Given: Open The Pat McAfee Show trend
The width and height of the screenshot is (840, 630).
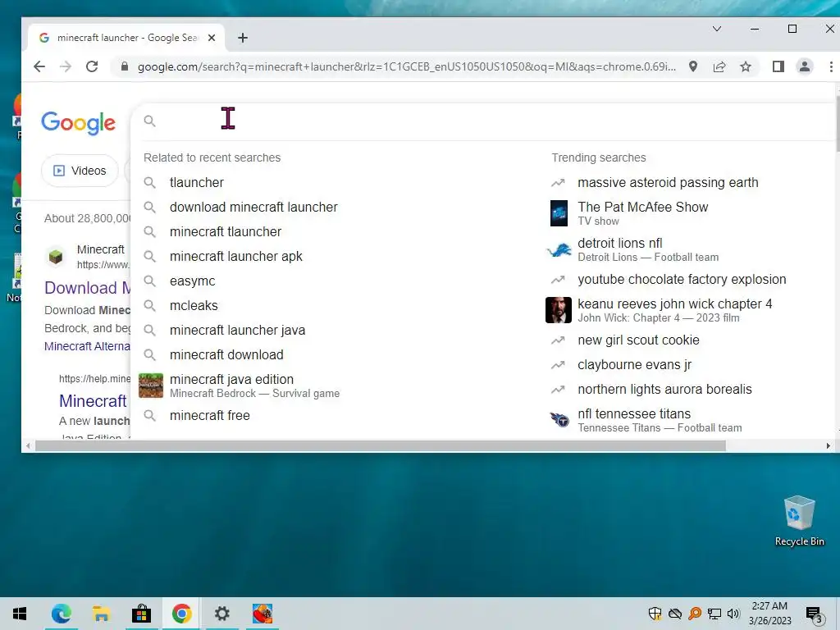Looking at the screenshot, I should (x=643, y=213).
